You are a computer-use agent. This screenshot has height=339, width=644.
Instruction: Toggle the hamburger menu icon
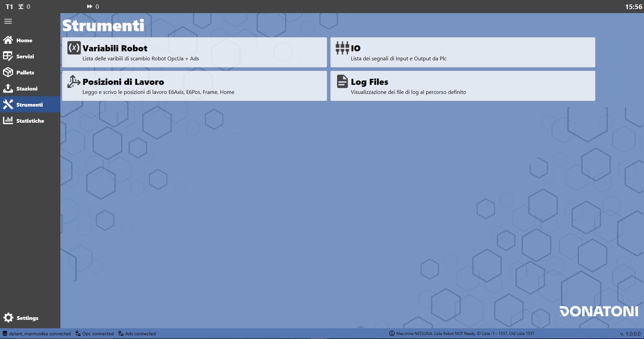(x=8, y=21)
